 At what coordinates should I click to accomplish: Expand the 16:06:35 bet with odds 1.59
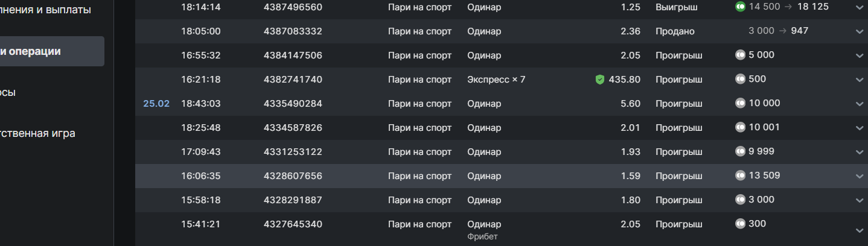coord(860,176)
